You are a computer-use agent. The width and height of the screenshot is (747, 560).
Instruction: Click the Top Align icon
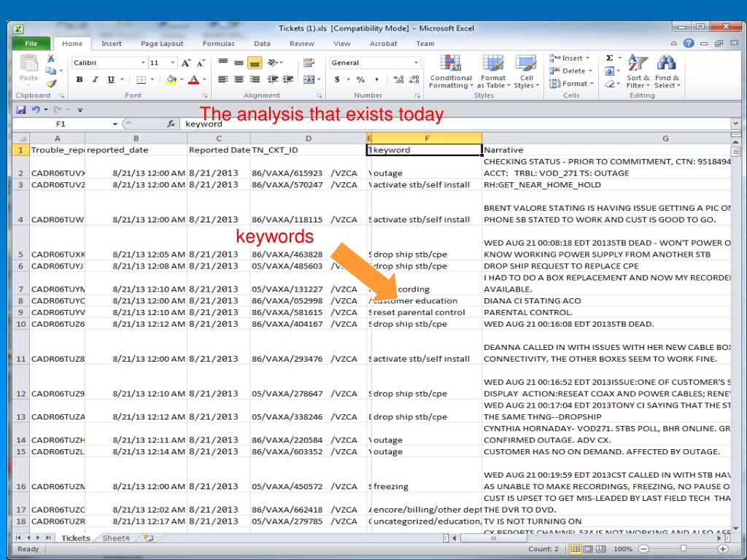223,63
